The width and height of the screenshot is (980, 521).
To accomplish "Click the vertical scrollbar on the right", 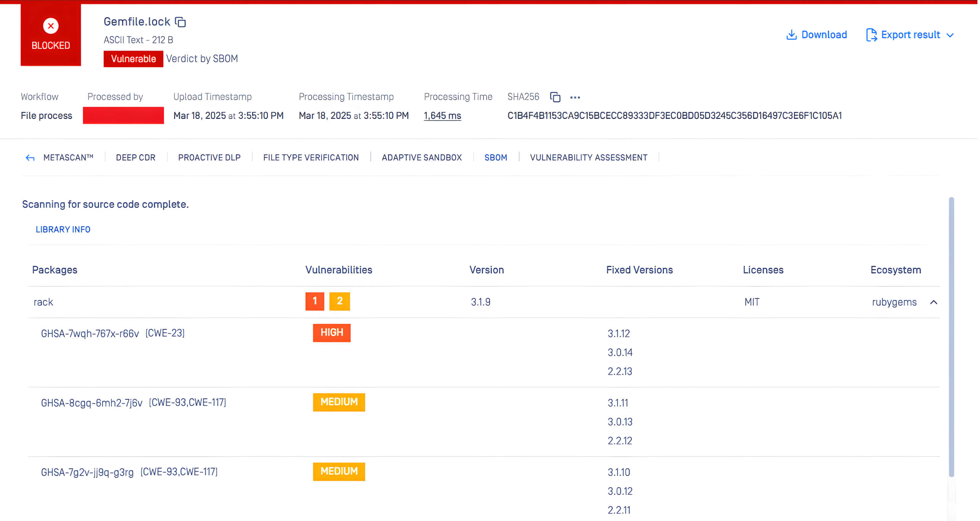I will pyautogui.click(x=951, y=344).
